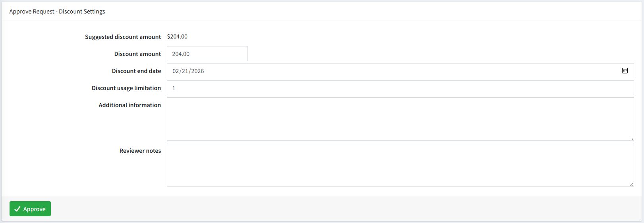644x223 pixels.
Task: Click the checkmark icon on the Approve button
Action: (17, 209)
